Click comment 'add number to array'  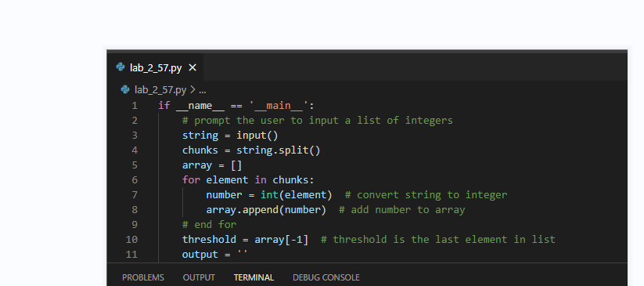pos(402,209)
